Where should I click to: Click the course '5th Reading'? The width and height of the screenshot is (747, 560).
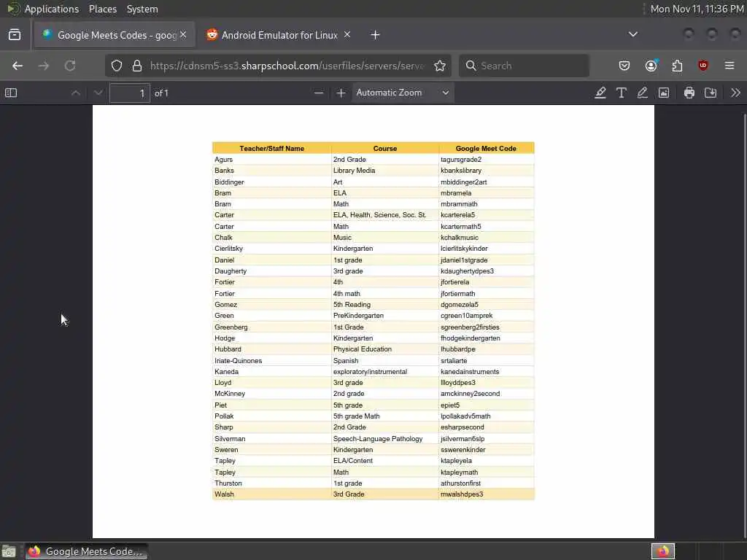coord(352,305)
